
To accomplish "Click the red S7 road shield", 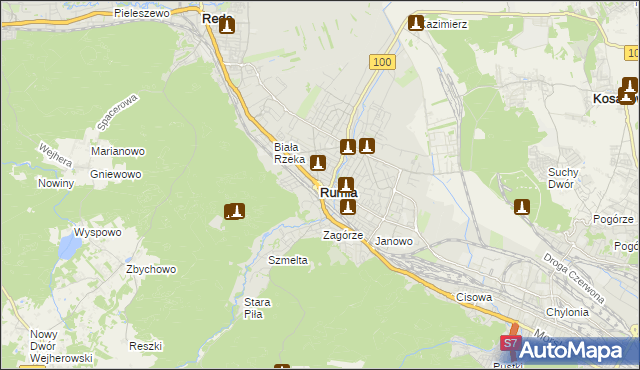I will pos(511,343).
